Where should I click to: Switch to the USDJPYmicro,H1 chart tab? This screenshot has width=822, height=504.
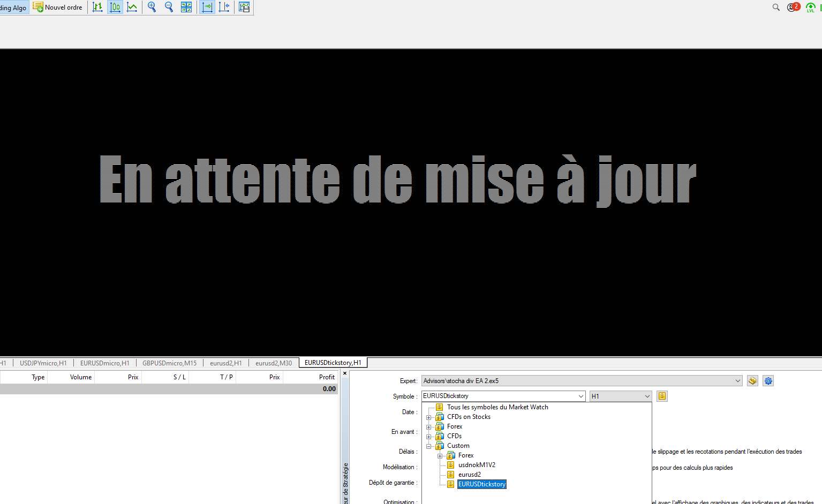tap(43, 363)
